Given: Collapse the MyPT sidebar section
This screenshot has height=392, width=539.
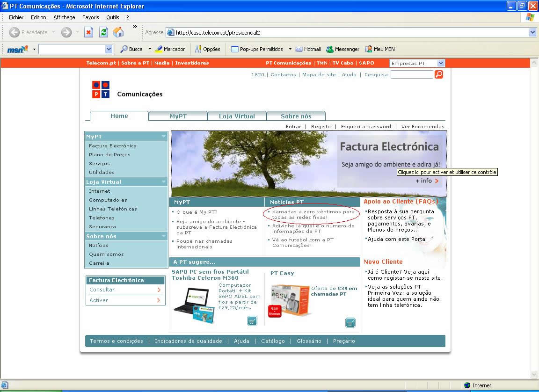Looking at the screenshot, I should [x=164, y=137].
